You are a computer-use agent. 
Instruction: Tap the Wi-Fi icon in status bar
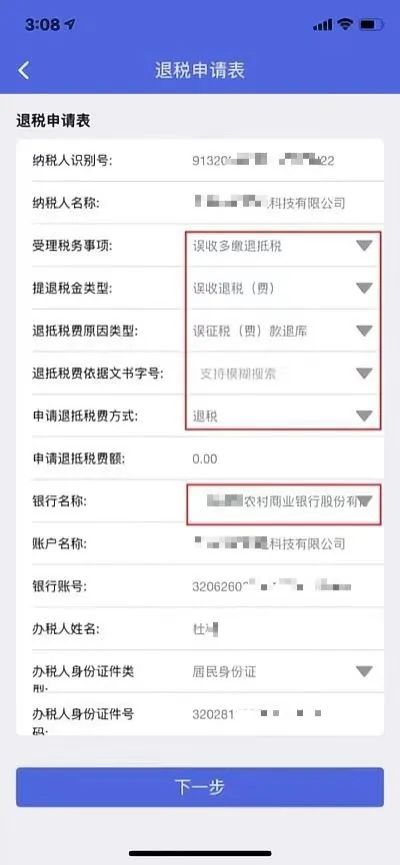[346, 25]
